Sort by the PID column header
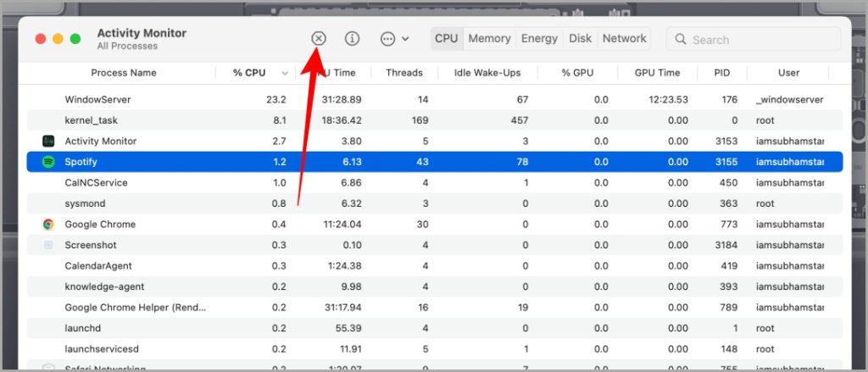 722,73
